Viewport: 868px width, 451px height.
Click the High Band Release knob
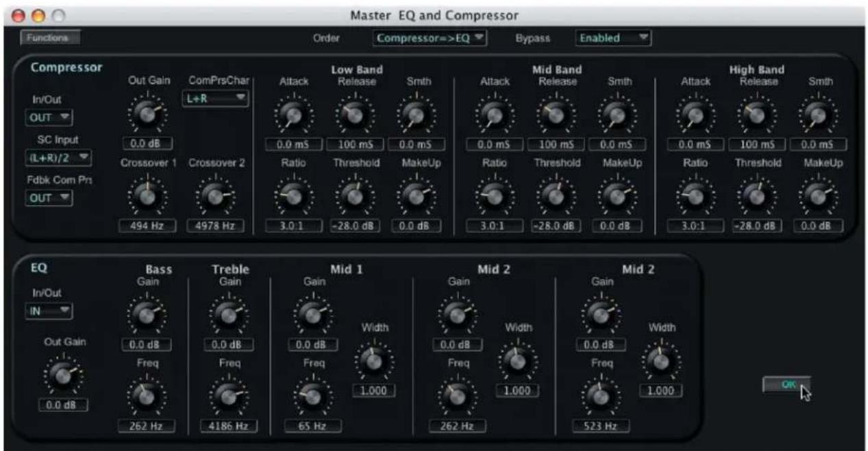click(x=758, y=116)
